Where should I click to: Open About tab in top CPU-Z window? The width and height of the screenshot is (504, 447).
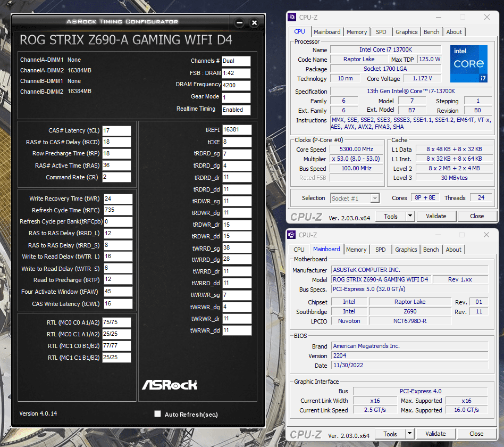[x=454, y=32]
